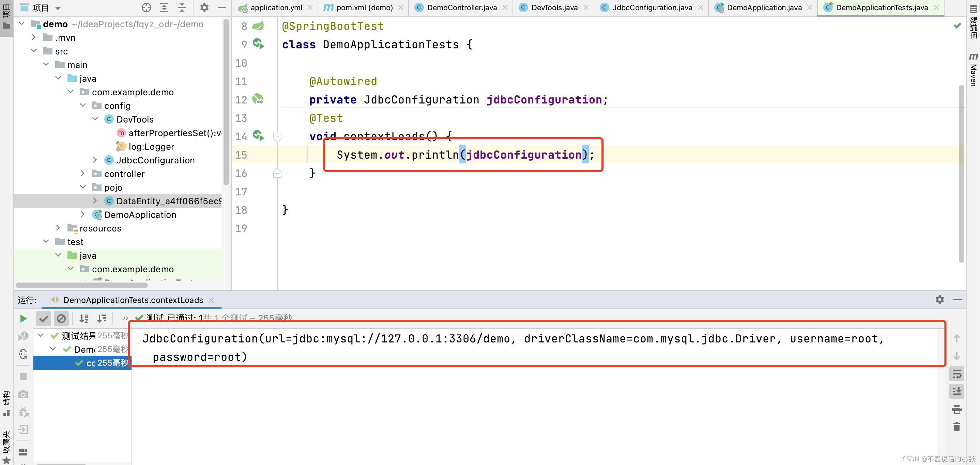This screenshot has height=465, width=980.
Task: Click the print icon in console
Action: pyautogui.click(x=957, y=410)
